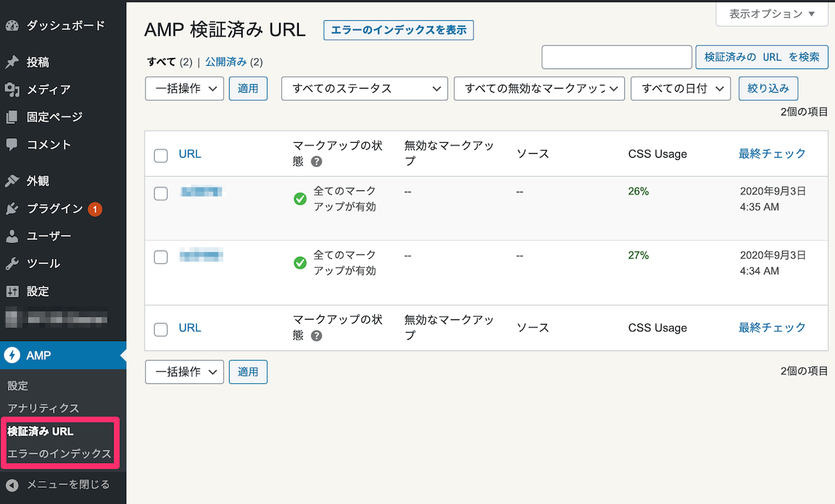Click the AMP lightning bolt icon
Image resolution: width=835 pixels, height=504 pixels.
12,355
